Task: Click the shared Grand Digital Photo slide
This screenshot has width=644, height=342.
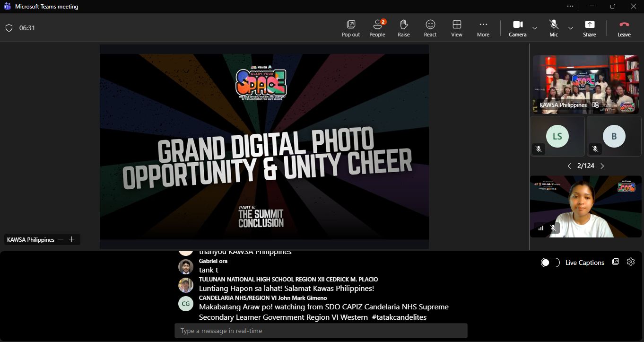Action: click(264, 147)
